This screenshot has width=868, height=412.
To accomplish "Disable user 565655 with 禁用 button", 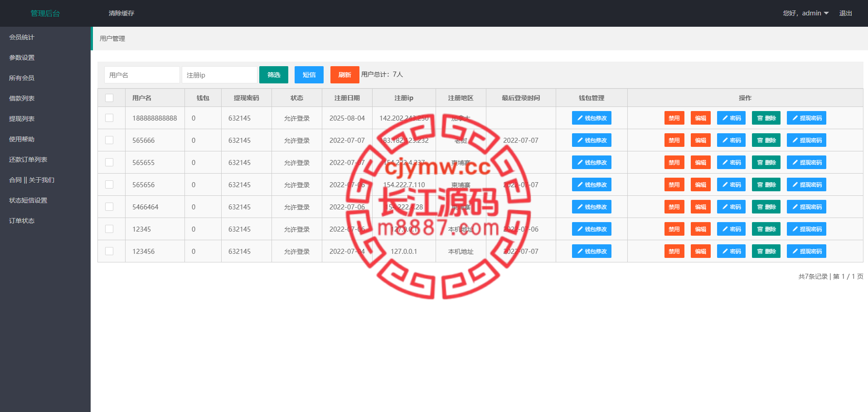I will (x=674, y=162).
